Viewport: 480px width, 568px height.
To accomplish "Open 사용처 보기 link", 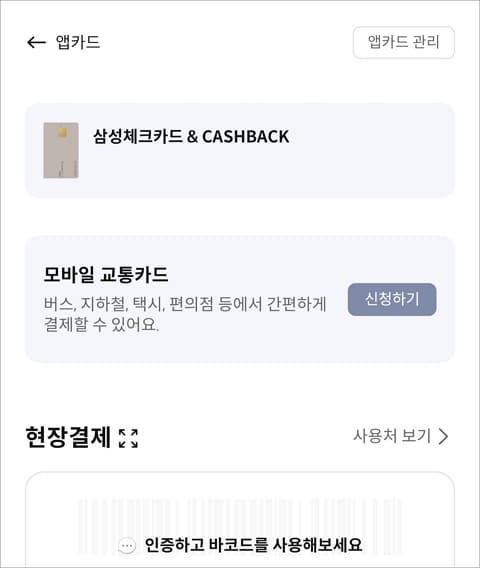I will tap(392, 436).
